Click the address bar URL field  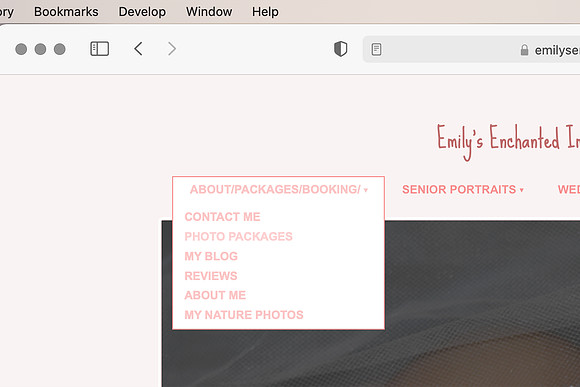click(x=471, y=49)
